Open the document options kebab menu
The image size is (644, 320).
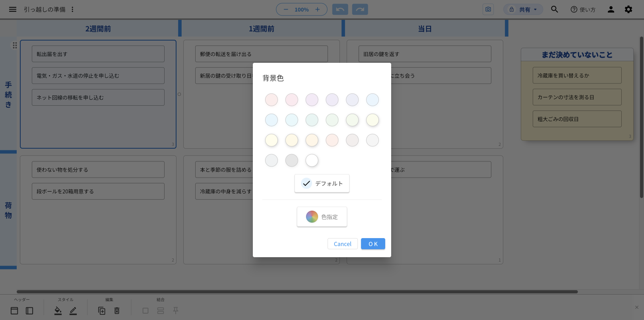point(72,9)
